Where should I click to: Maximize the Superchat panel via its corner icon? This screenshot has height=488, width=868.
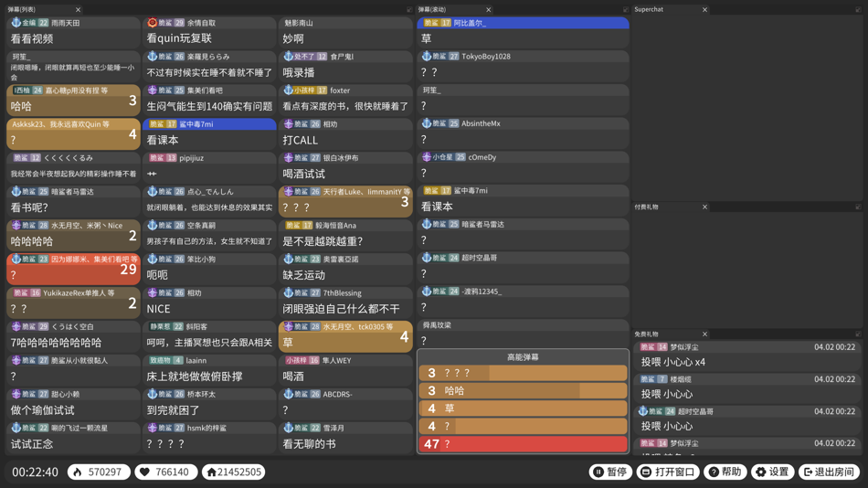pyautogui.click(x=859, y=9)
